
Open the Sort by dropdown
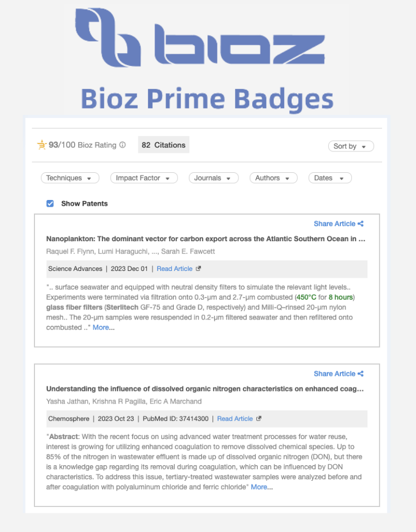tap(351, 146)
